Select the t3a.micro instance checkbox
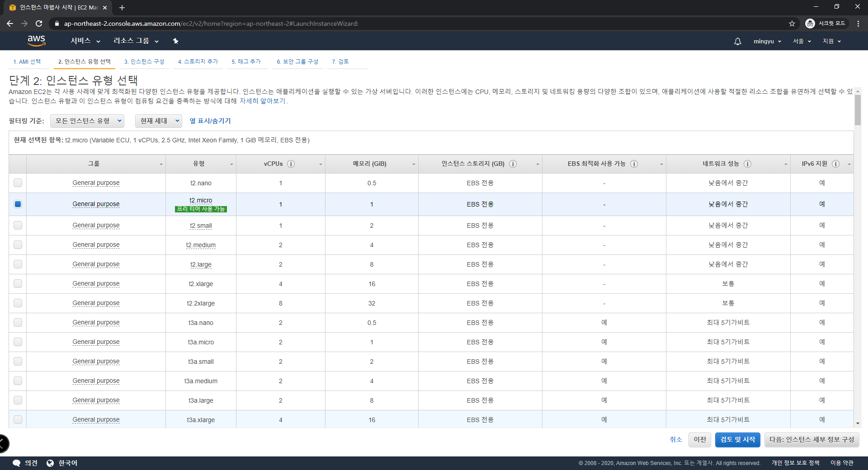The image size is (868, 470). [x=18, y=342]
